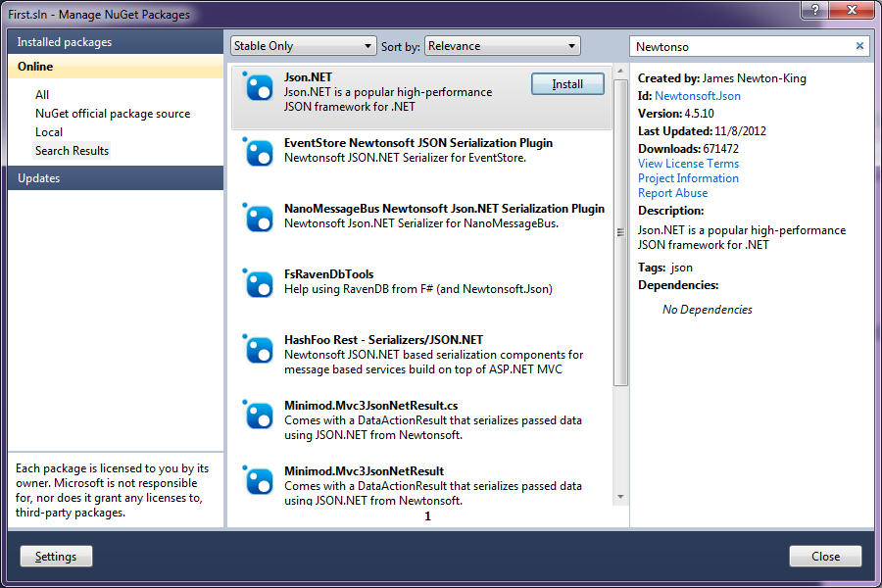Screen dimensions: 882x588
Task: Select the Minimod.Mvc3JsonNetResult.cs title
Action: tap(371, 406)
